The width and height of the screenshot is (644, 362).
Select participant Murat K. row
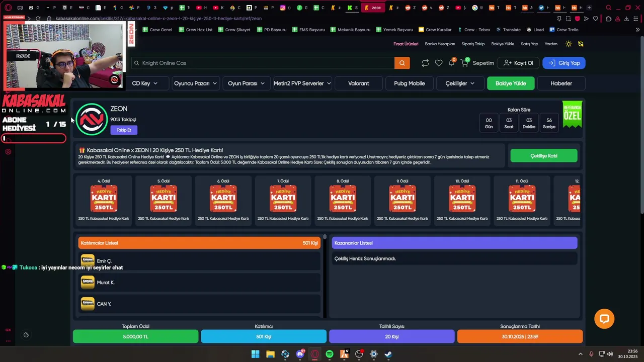pos(199,283)
